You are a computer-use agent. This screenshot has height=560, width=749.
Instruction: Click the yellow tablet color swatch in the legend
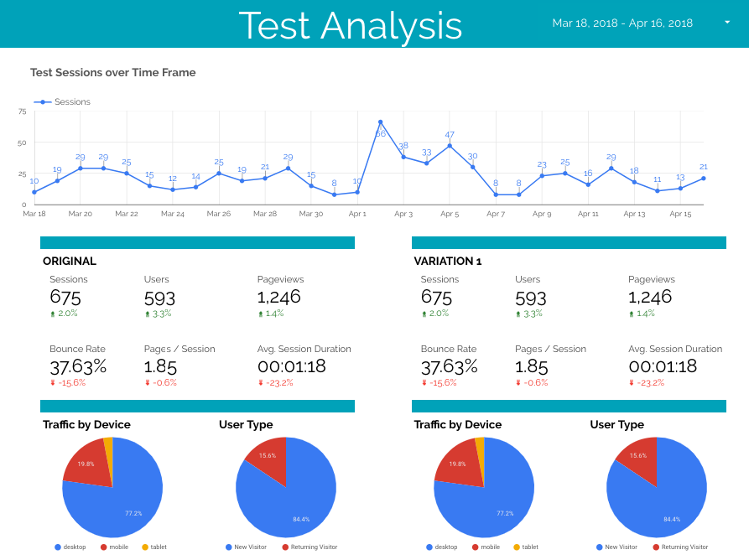pyautogui.click(x=145, y=547)
